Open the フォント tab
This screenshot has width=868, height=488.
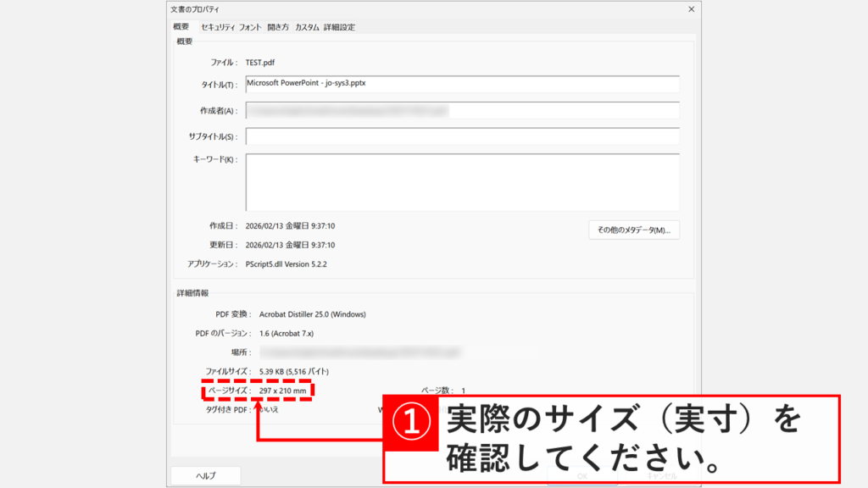point(251,26)
